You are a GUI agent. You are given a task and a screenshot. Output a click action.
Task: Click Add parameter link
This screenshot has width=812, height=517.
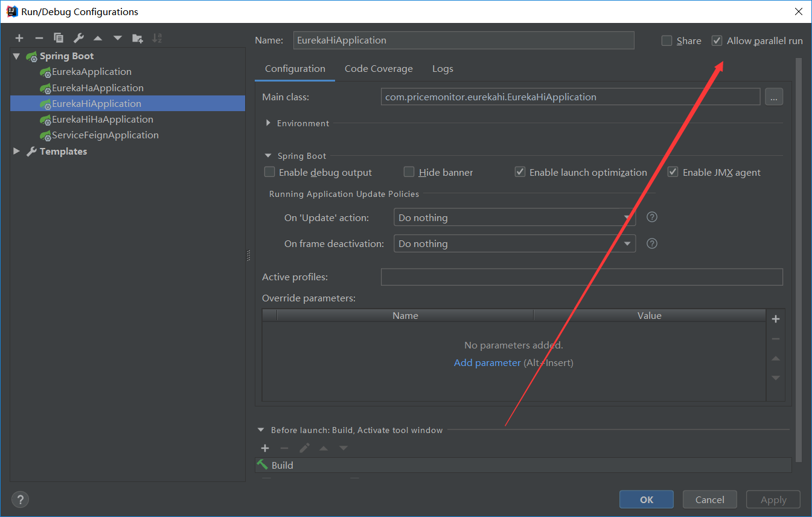[487, 362]
